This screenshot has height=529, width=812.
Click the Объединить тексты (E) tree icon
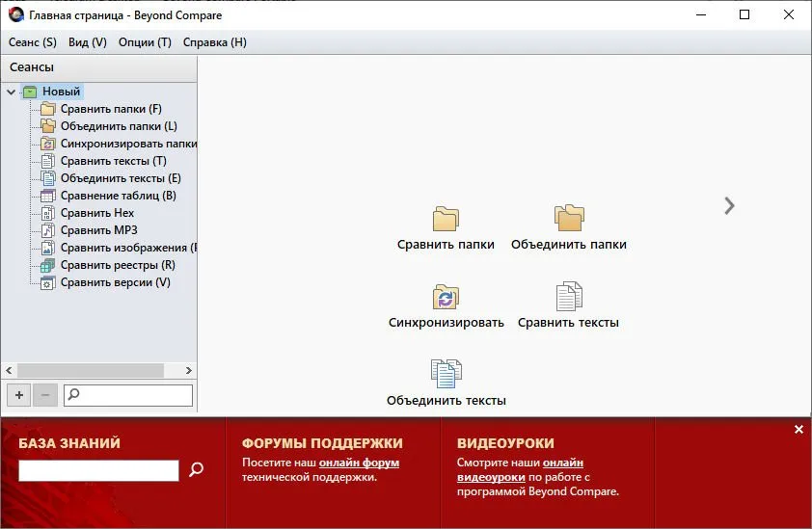[47, 178]
